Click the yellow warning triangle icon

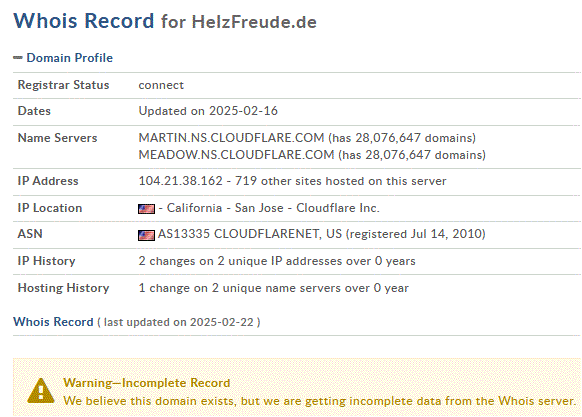(x=41, y=391)
